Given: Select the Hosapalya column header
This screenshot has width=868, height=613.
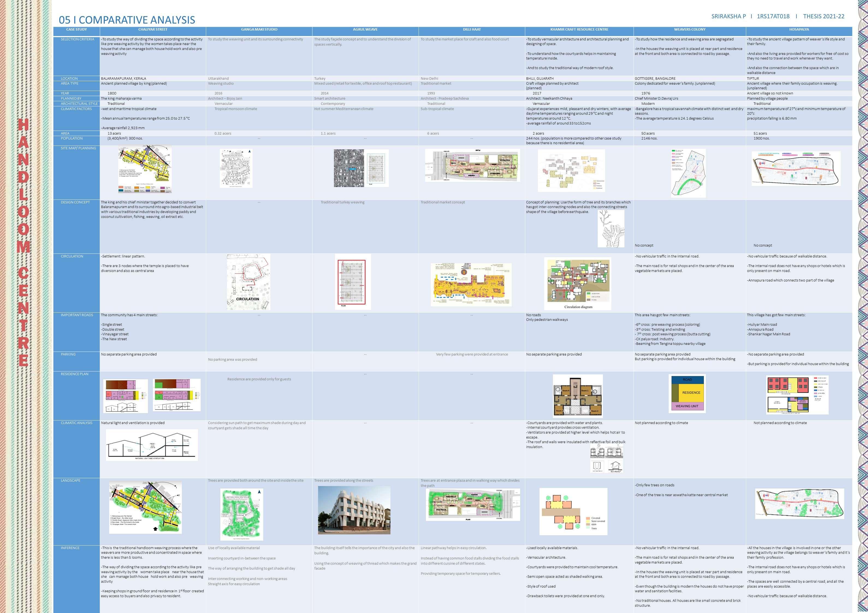Looking at the screenshot, I should (x=799, y=29).
